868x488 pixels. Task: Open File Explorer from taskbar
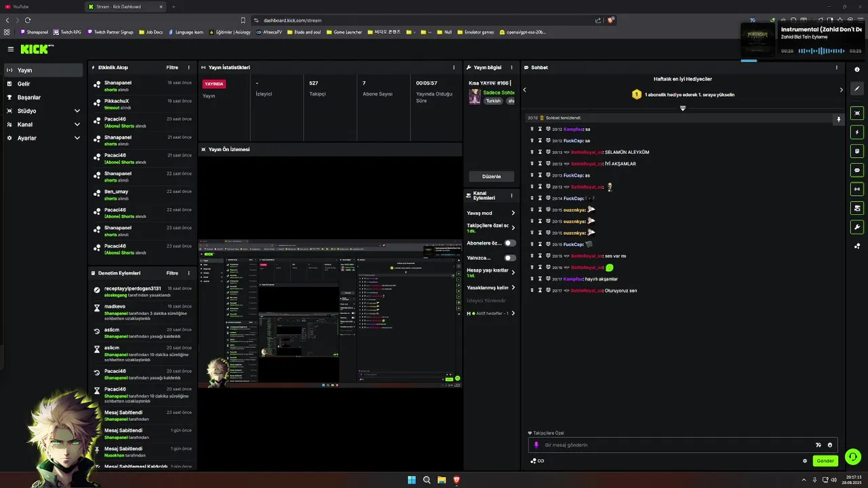click(441, 480)
